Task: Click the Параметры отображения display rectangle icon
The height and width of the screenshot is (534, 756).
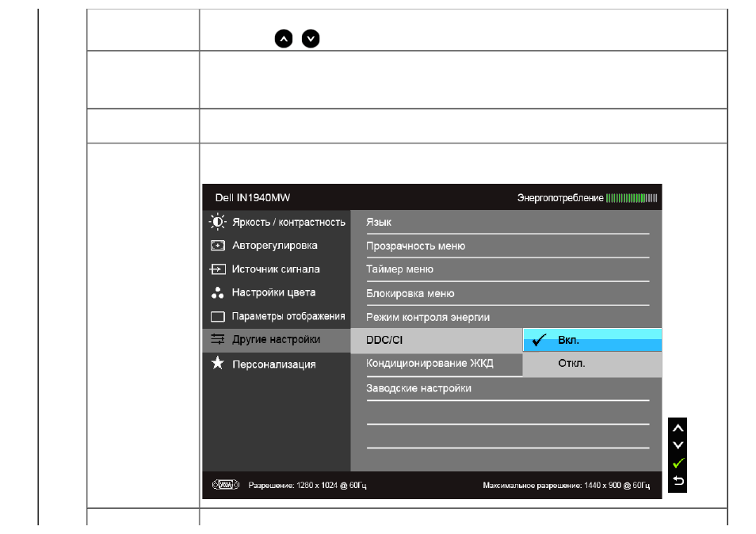Action: 217,317
